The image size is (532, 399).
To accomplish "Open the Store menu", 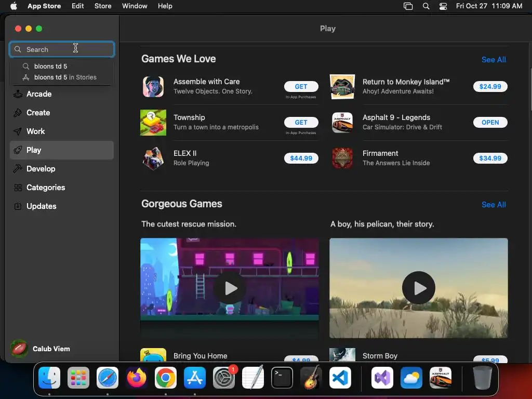I will (103, 6).
